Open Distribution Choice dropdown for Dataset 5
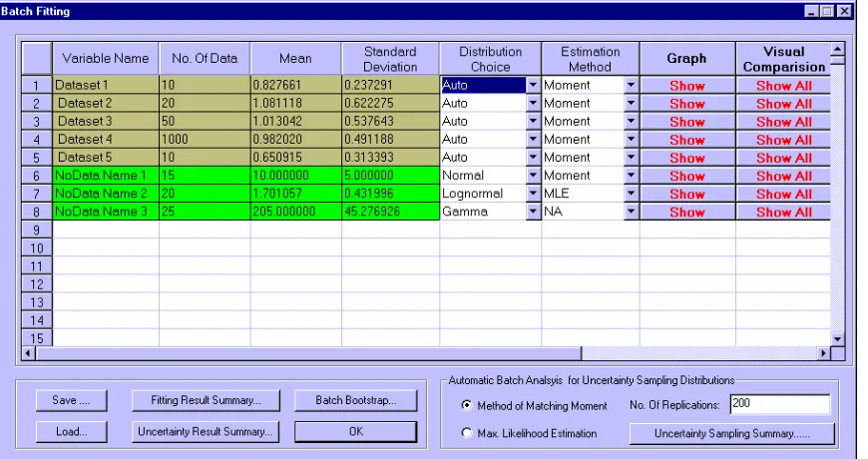Viewport: 868px width, 459px height. (x=533, y=158)
